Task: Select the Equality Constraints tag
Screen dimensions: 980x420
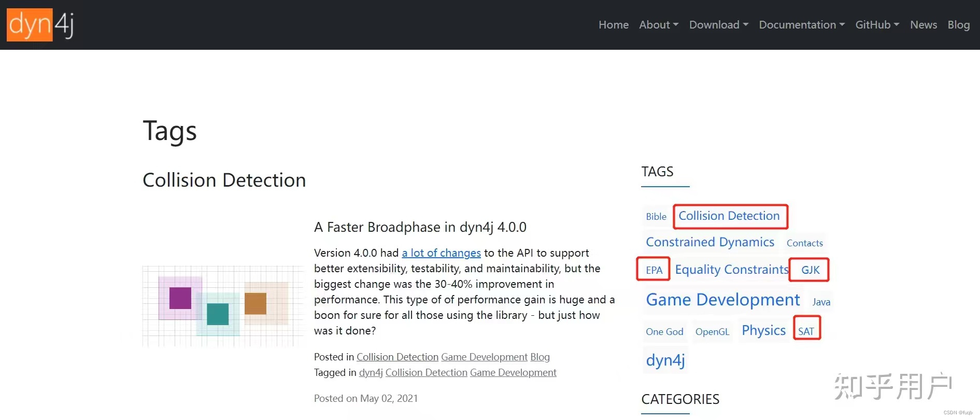Action: pos(732,270)
